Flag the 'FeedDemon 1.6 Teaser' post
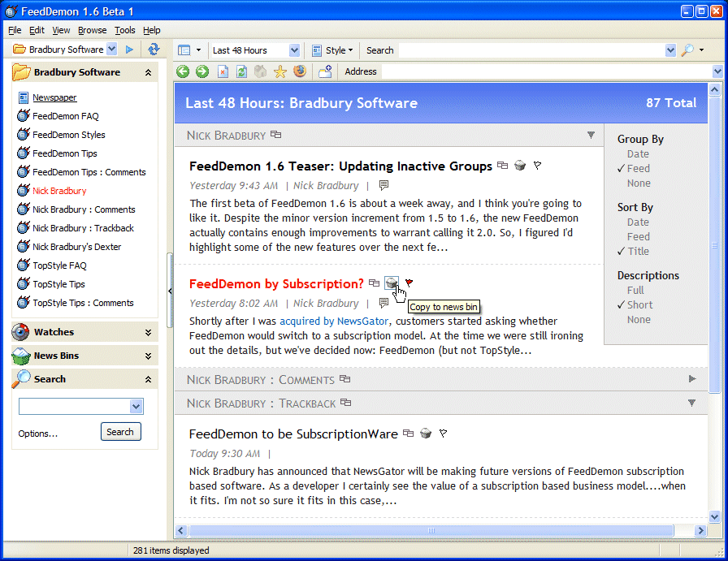This screenshot has height=561, width=728. (x=537, y=165)
